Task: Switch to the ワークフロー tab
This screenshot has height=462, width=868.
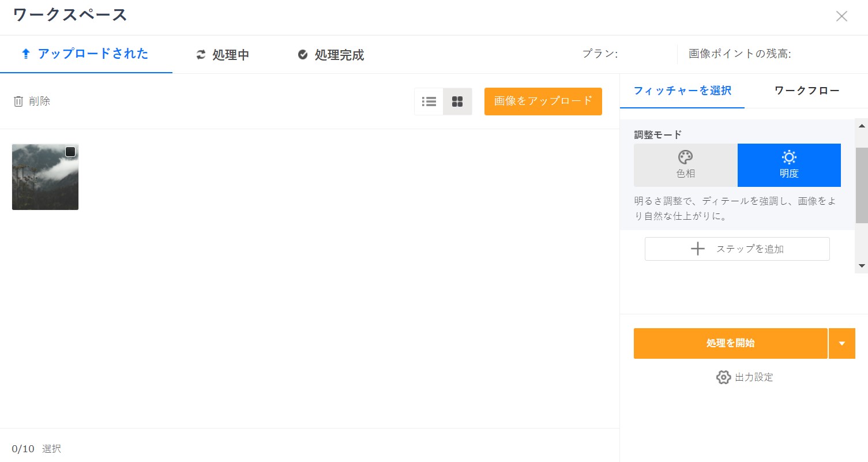Action: pyautogui.click(x=806, y=91)
